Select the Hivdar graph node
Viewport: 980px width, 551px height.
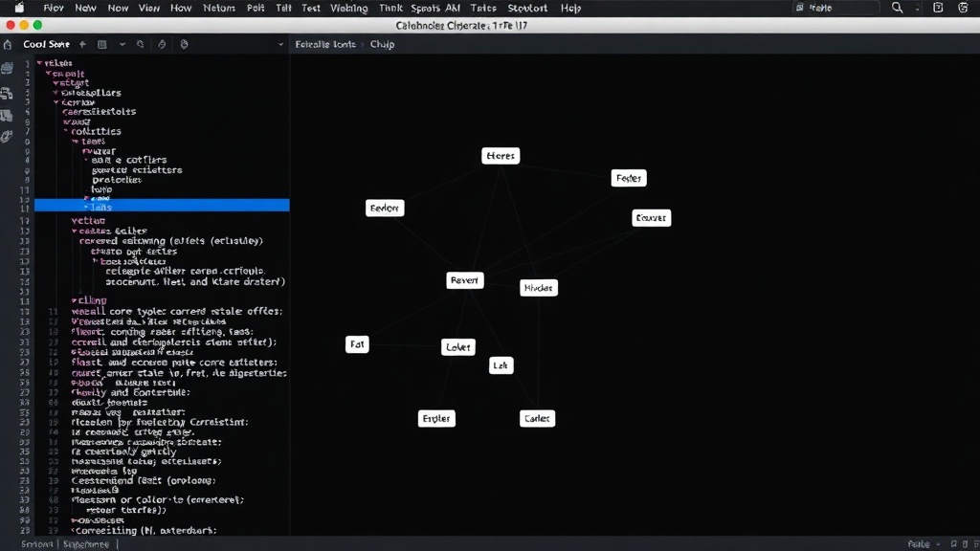pos(538,288)
